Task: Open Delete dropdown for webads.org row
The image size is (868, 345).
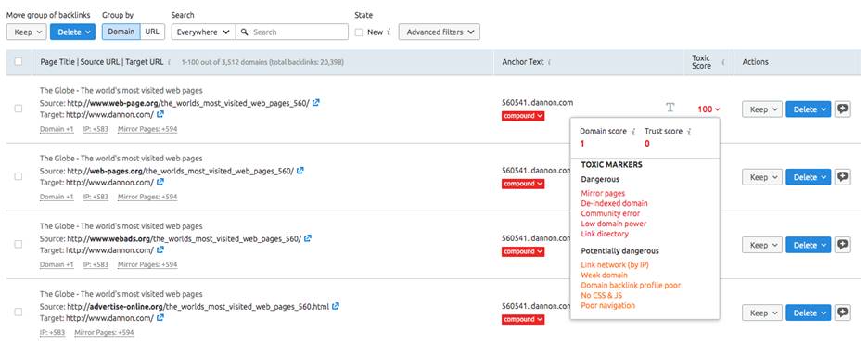Action: pos(809,245)
